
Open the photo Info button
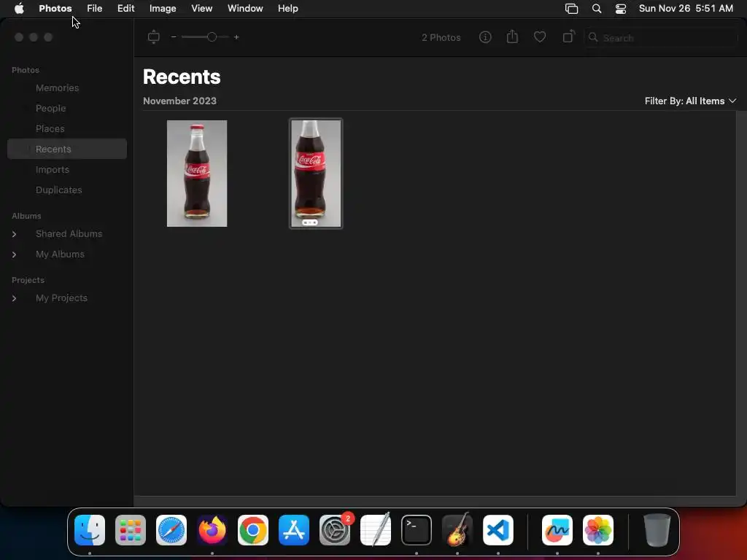tap(485, 37)
